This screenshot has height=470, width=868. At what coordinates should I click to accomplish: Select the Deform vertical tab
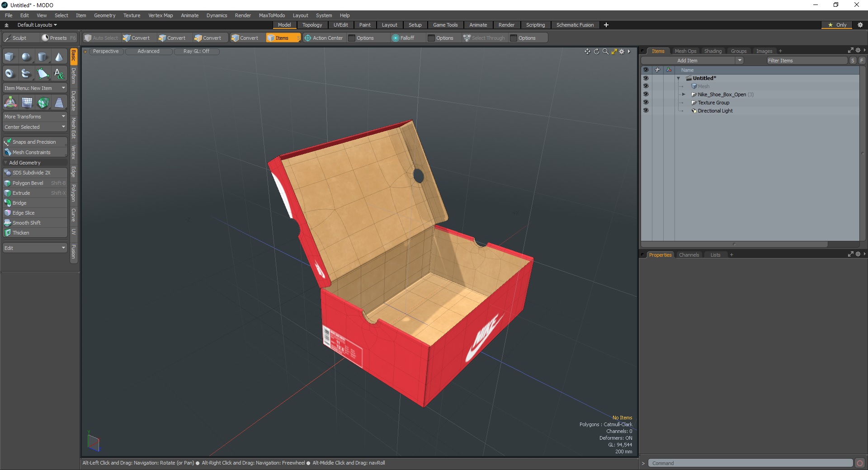coord(74,76)
